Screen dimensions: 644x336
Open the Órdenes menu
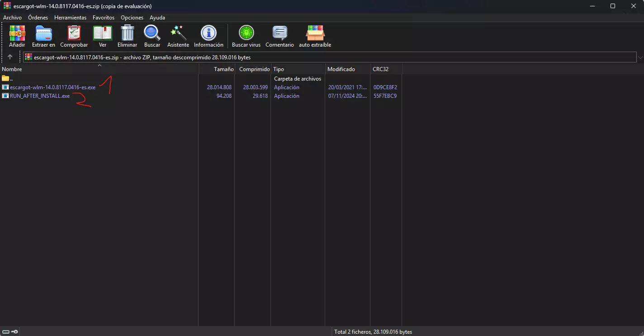(38, 18)
